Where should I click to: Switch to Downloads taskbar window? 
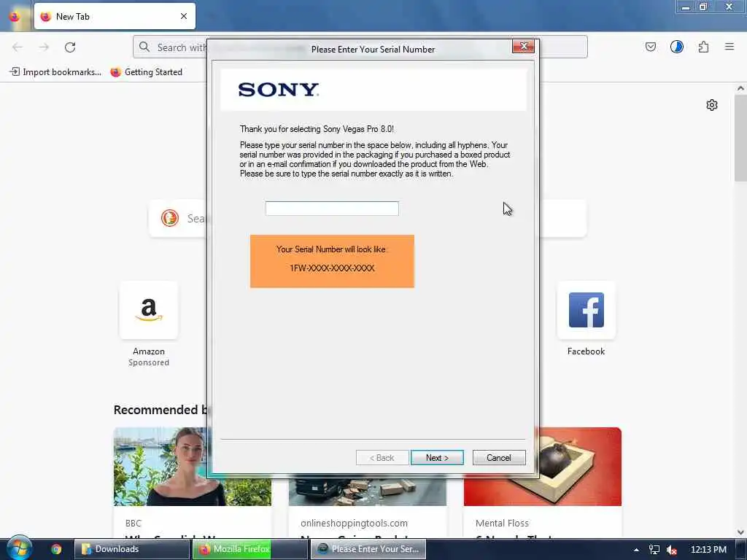coord(131,549)
